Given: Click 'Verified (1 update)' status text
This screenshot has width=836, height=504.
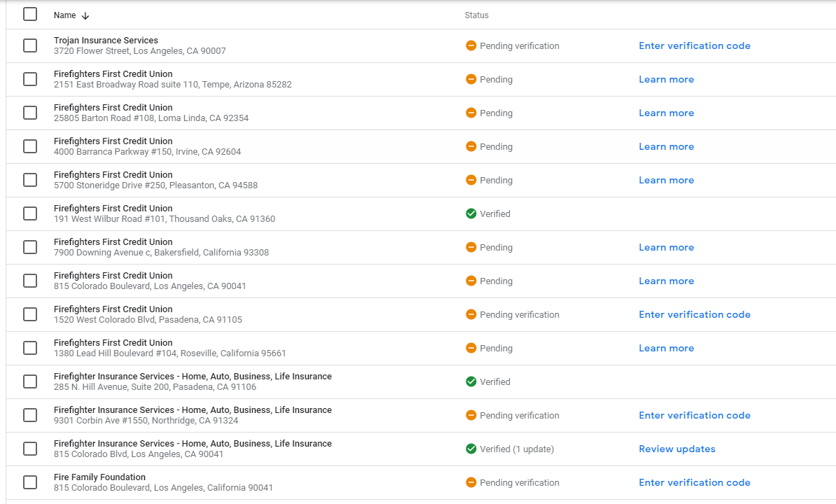Looking at the screenshot, I should (x=517, y=449).
